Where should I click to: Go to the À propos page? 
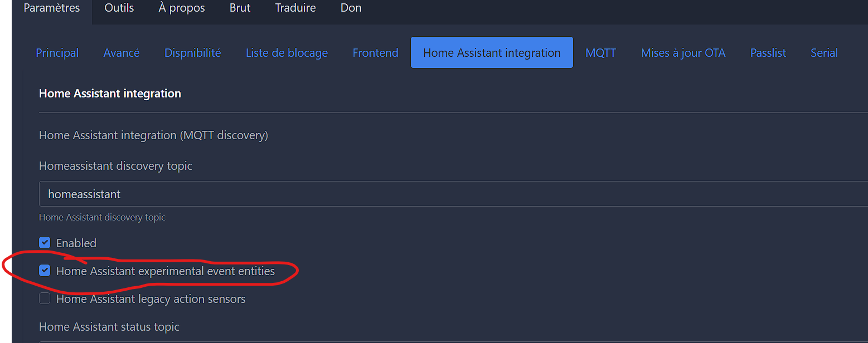pyautogui.click(x=182, y=8)
